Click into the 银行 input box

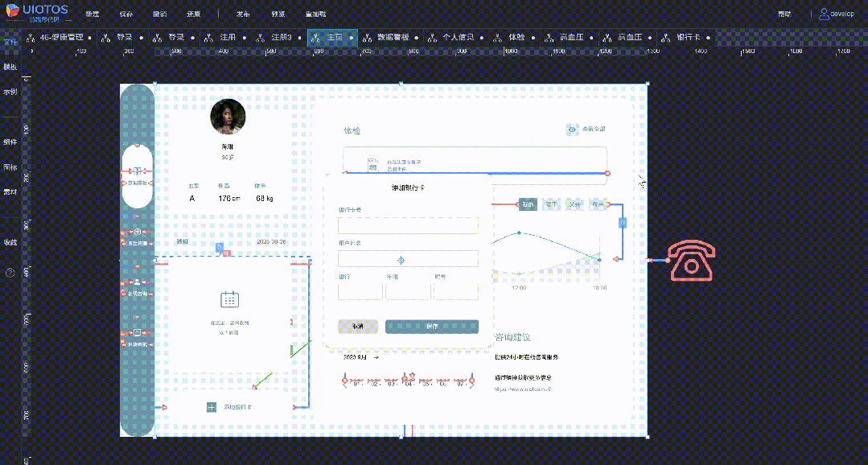pos(360,291)
